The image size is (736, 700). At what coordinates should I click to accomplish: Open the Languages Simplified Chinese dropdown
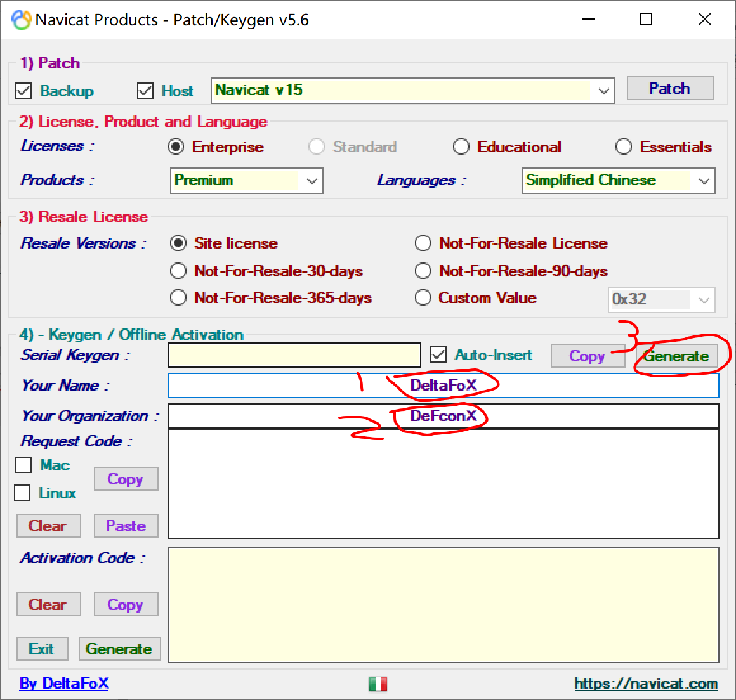coord(618,181)
